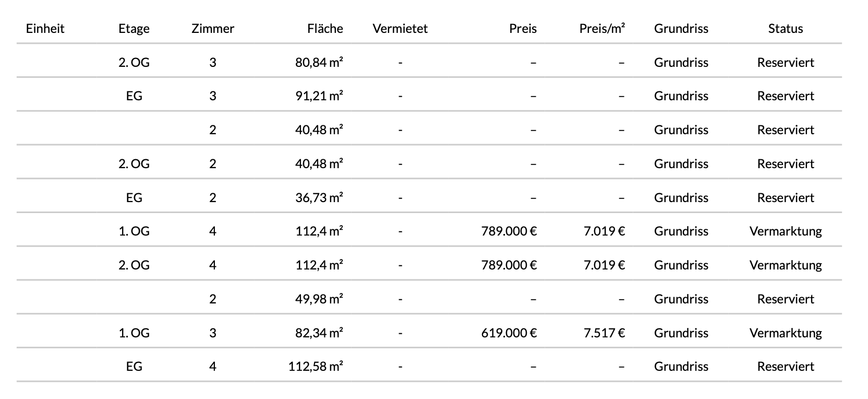Screen dimensions: 868x399
Task: Click the Grundriss column header
Action: [681, 29]
